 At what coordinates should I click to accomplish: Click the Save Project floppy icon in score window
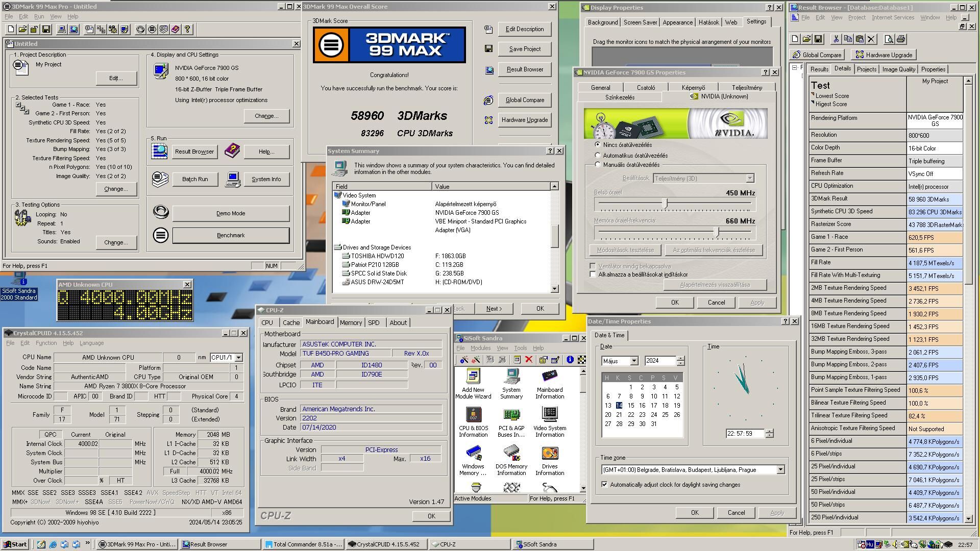488,49
